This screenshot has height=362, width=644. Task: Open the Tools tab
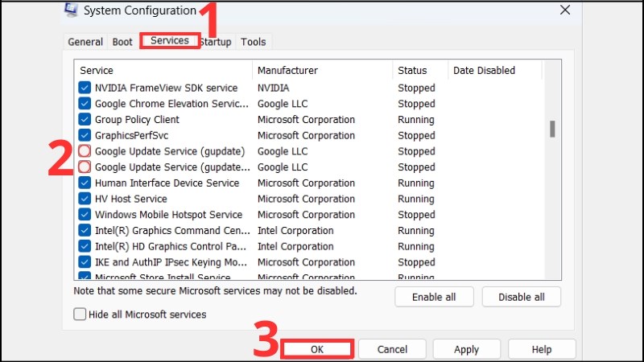253,42
